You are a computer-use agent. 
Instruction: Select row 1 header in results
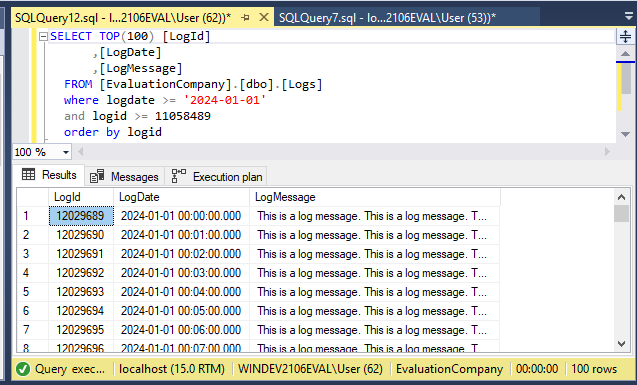33,216
